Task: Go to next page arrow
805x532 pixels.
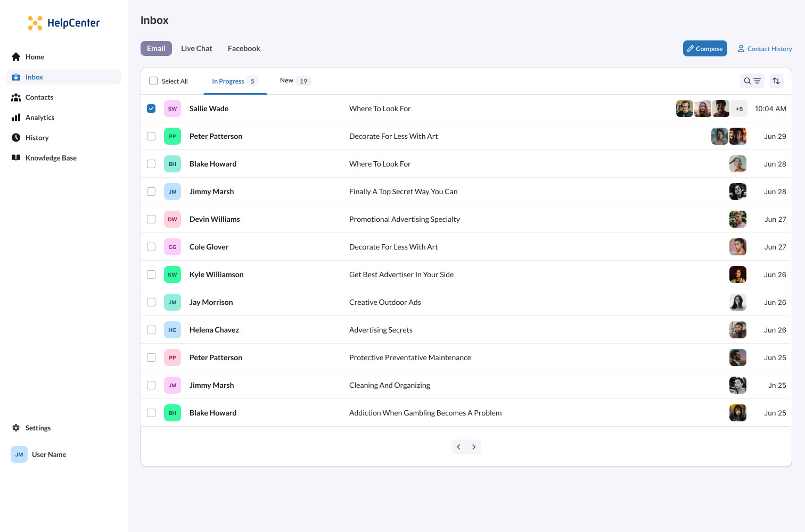Action: tap(474, 447)
